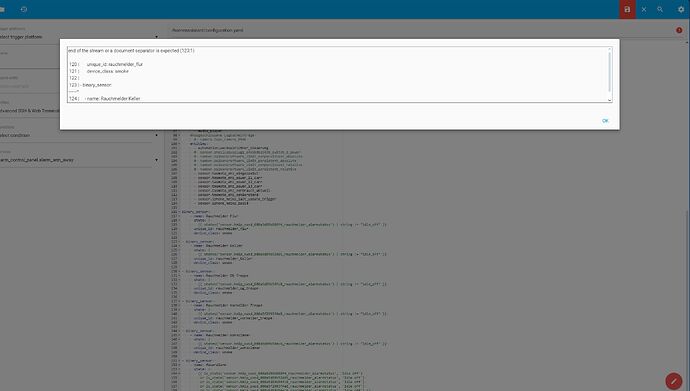
Task: Collapse the binary_sensor block containing Rauchmelder Keller
Action: [x=179, y=241]
